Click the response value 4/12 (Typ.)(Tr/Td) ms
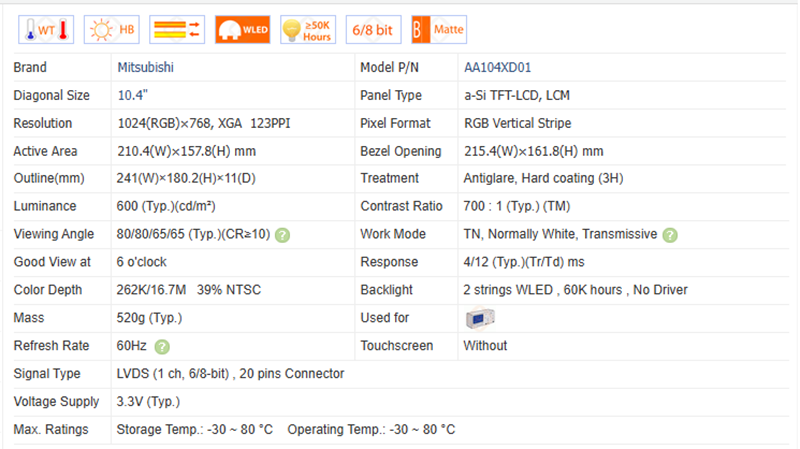This screenshot has width=800, height=449. (x=524, y=262)
